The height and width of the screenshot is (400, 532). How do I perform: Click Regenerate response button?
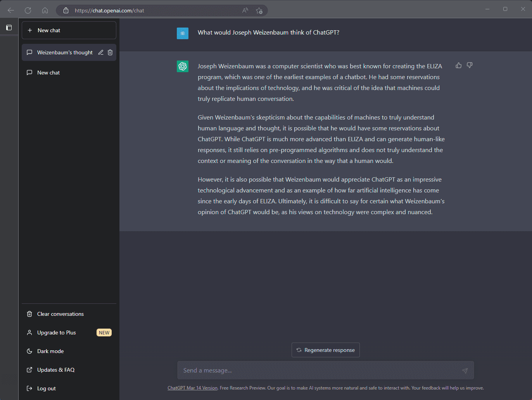tap(326, 350)
